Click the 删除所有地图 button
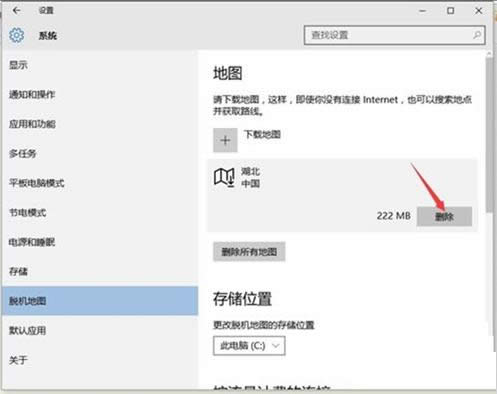Viewport: 497px width, 394px height. [249, 252]
